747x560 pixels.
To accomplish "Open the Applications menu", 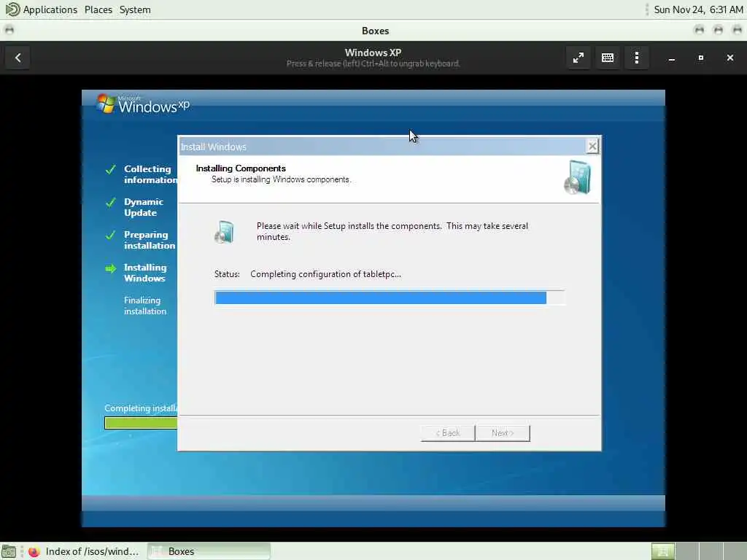I will pyautogui.click(x=50, y=9).
